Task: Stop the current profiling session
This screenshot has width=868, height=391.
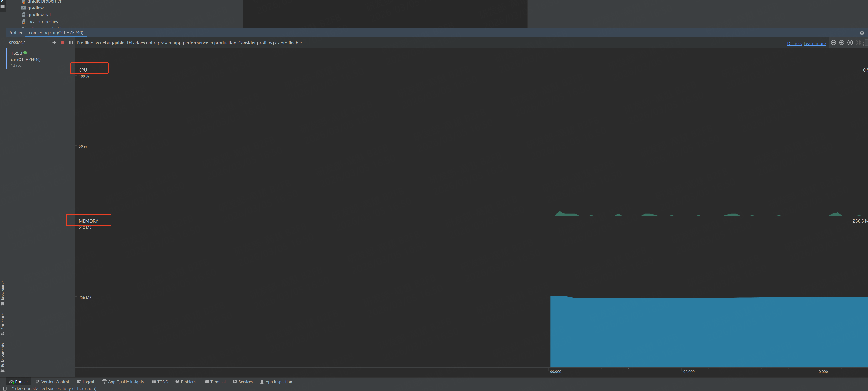Action: (x=63, y=43)
